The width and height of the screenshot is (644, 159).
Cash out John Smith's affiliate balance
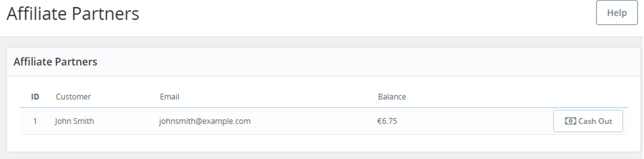(588, 121)
